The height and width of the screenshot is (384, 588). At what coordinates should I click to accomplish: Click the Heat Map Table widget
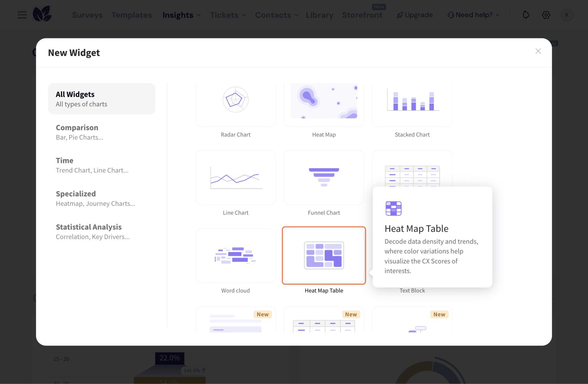pyautogui.click(x=324, y=255)
